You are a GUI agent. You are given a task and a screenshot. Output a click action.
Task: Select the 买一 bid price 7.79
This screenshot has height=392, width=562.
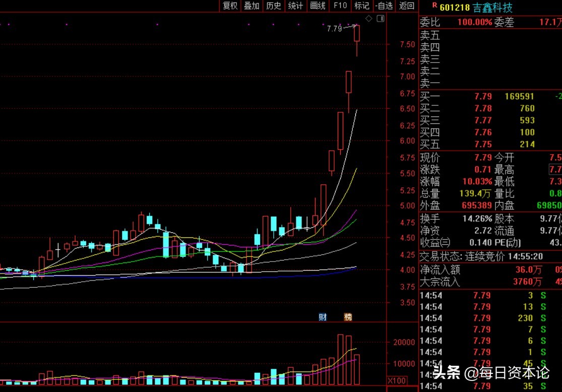pyautogui.click(x=483, y=96)
